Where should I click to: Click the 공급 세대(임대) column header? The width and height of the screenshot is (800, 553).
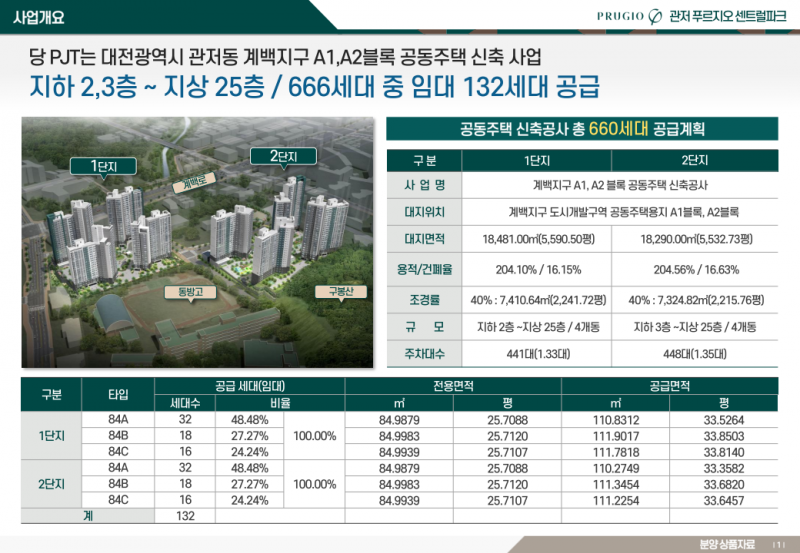(x=249, y=385)
